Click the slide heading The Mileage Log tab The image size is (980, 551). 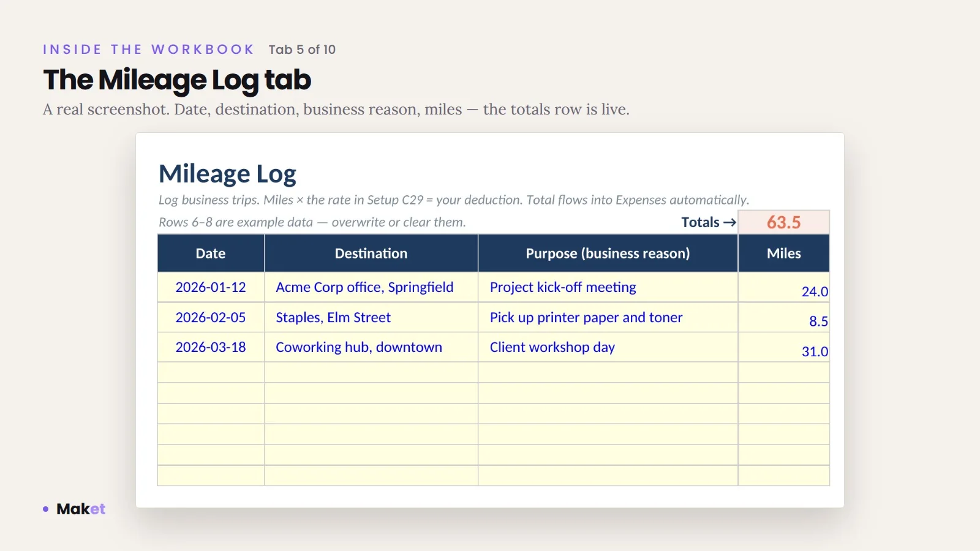click(177, 80)
